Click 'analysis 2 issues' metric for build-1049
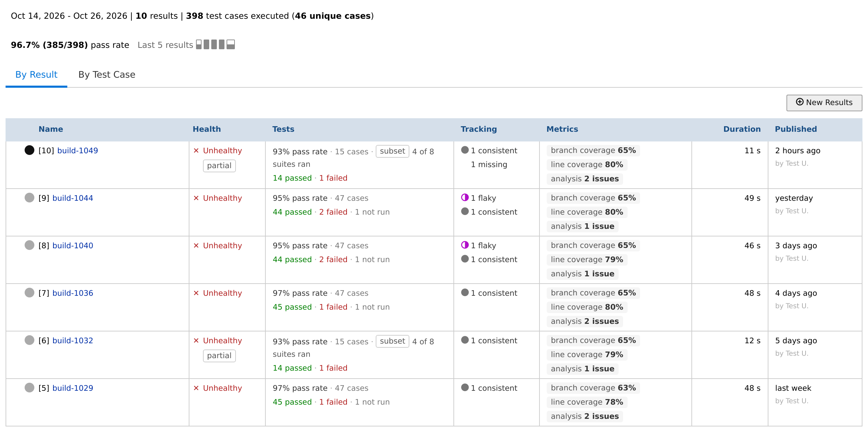 pos(585,179)
